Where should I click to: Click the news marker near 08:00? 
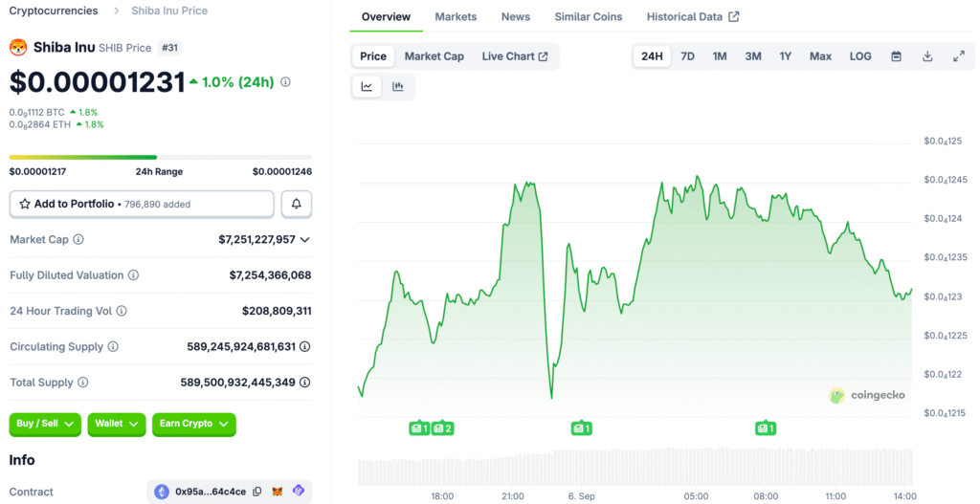point(766,427)
